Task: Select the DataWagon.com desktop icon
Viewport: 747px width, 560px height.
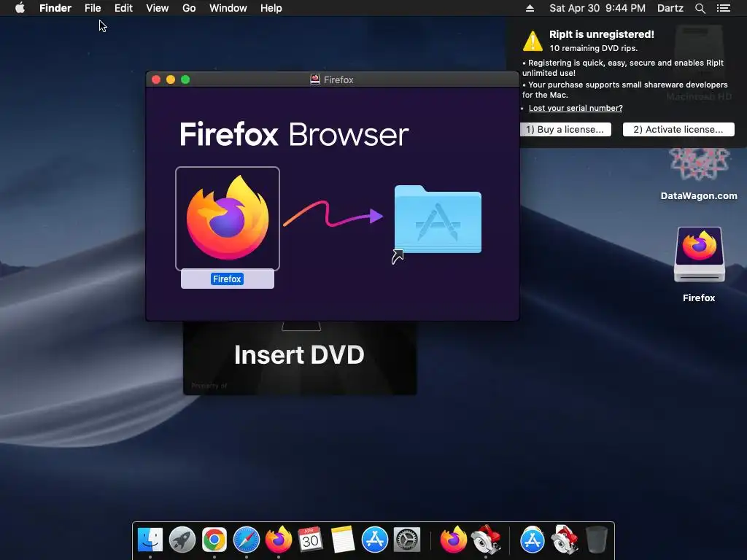Action: [x=699, y=164]
